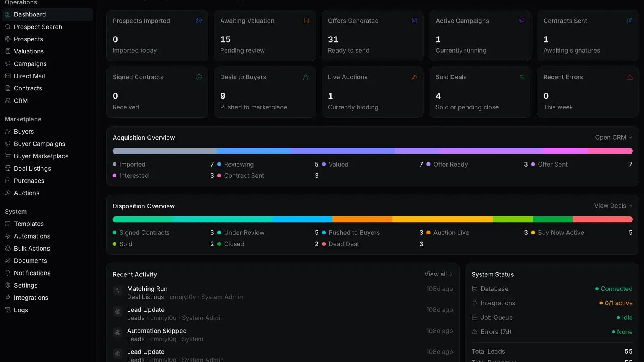Click the Acquisition Overview progress bar
The width and height of the screenshot is (644, 362).
(x=372, y=151)
